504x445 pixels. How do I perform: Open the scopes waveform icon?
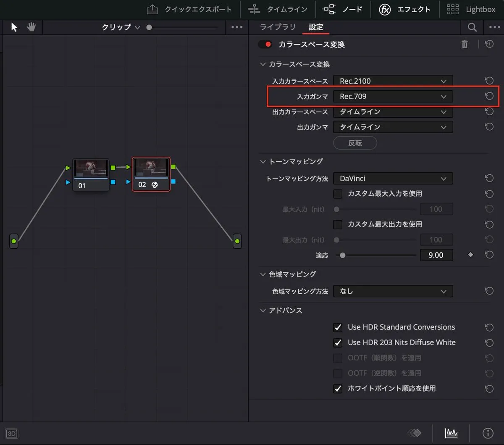pos(451,433)
